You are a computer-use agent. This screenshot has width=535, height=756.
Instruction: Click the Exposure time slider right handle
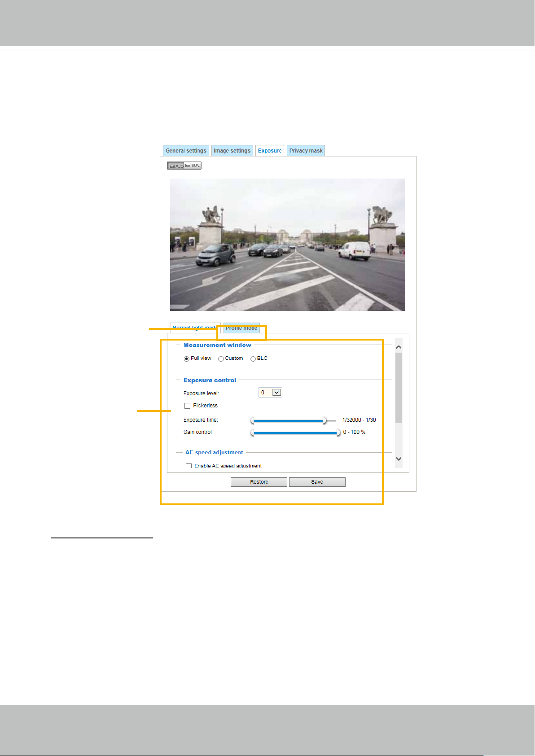pyautogui.click(x=325, y=421)
